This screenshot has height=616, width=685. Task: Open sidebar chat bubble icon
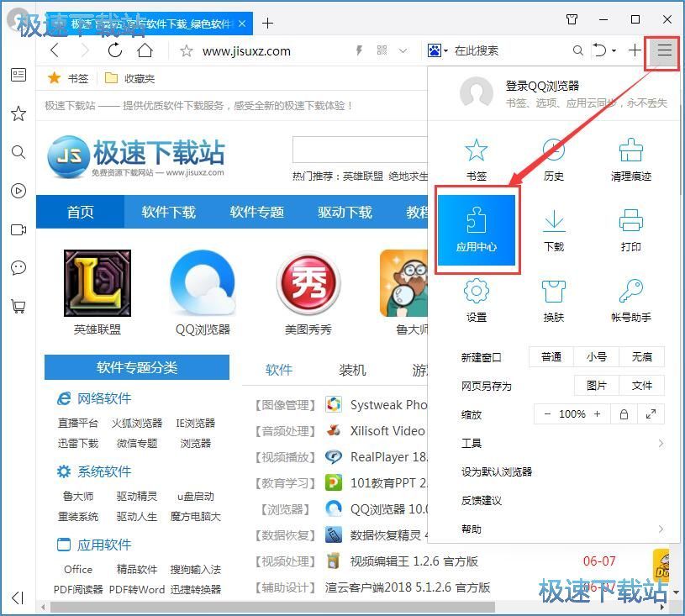coord(18,268)
